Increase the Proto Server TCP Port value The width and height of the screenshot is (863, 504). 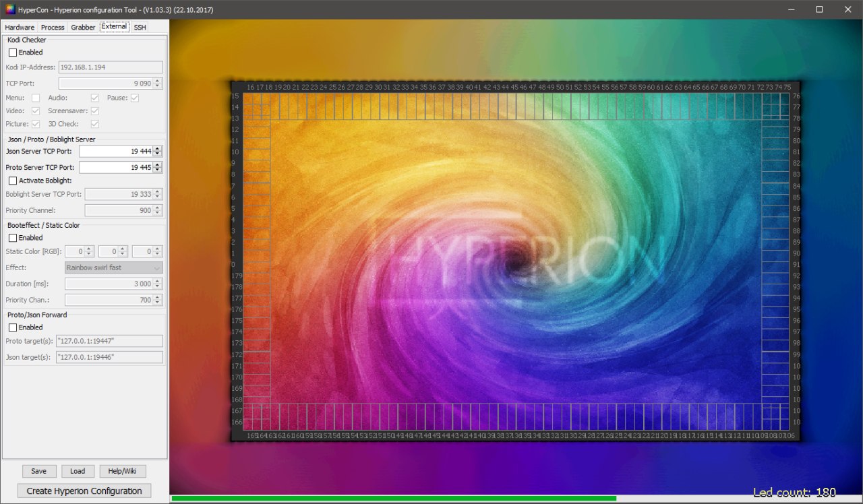pos(158,165)
